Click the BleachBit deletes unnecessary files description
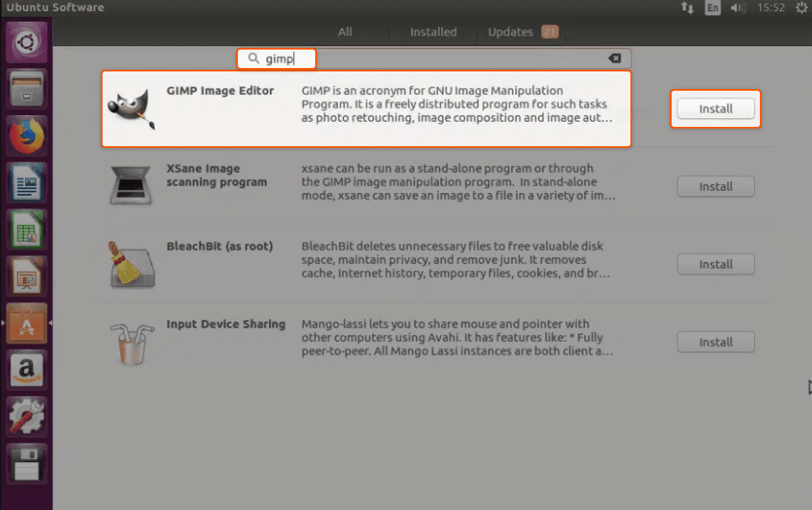The width and height of the screenshot is (812, 510). (456, 260)
